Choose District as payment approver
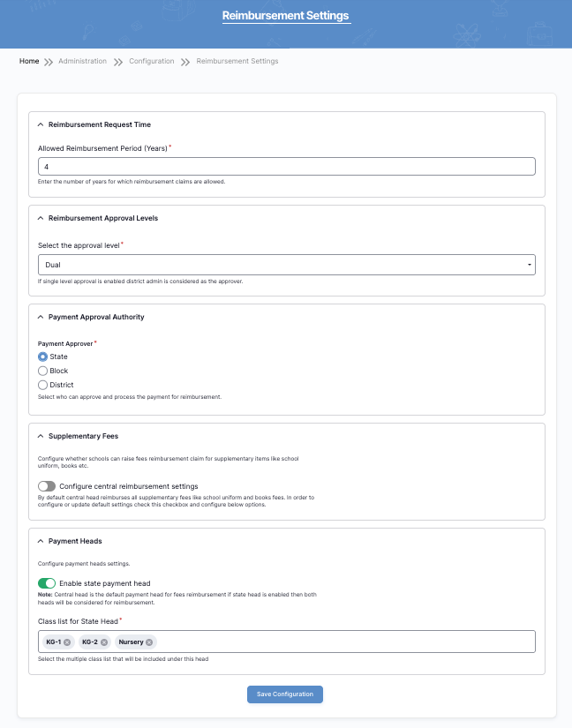This screenshot has width=572, height=728. pyautogui.click(x=42, y=385)
